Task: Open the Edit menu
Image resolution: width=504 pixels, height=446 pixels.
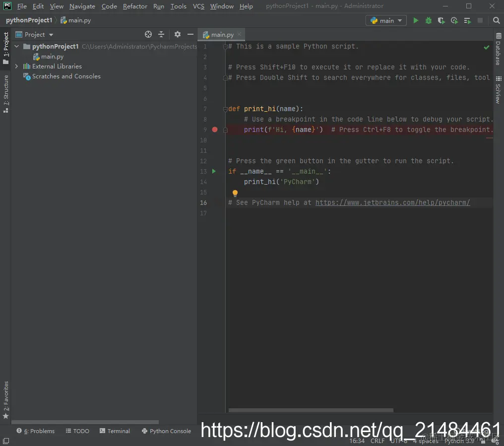Action: 38,6
